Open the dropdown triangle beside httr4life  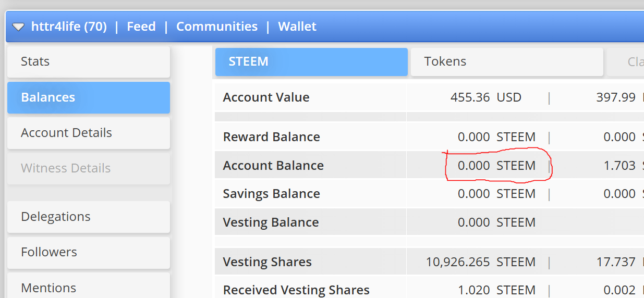19,27
